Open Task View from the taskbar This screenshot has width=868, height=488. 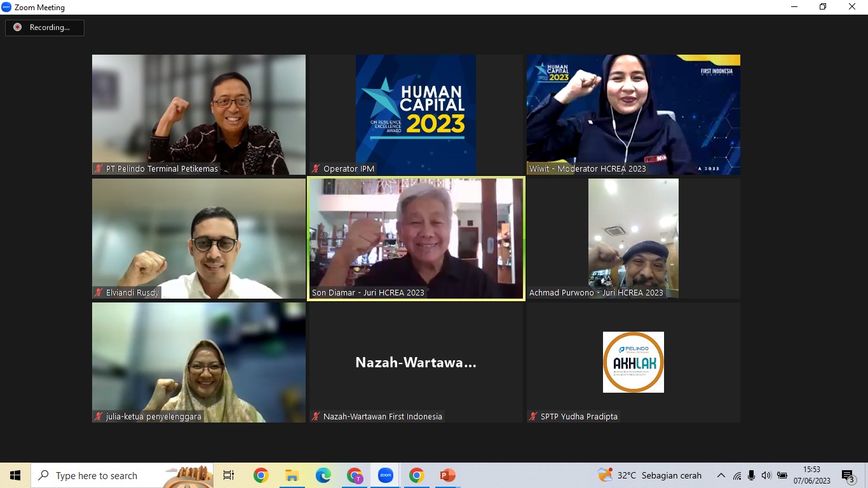pos(229,475)
